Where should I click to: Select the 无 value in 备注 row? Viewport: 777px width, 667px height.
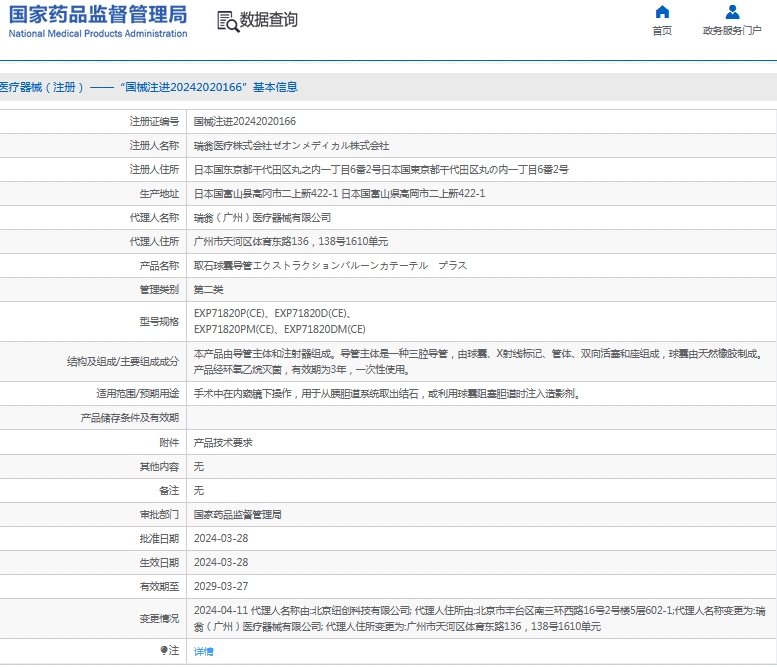[199, 491]
